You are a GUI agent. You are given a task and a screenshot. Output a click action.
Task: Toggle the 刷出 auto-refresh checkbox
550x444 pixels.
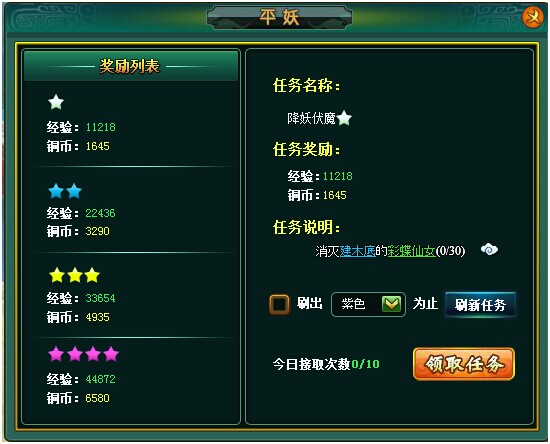click(x=279, y=304)
